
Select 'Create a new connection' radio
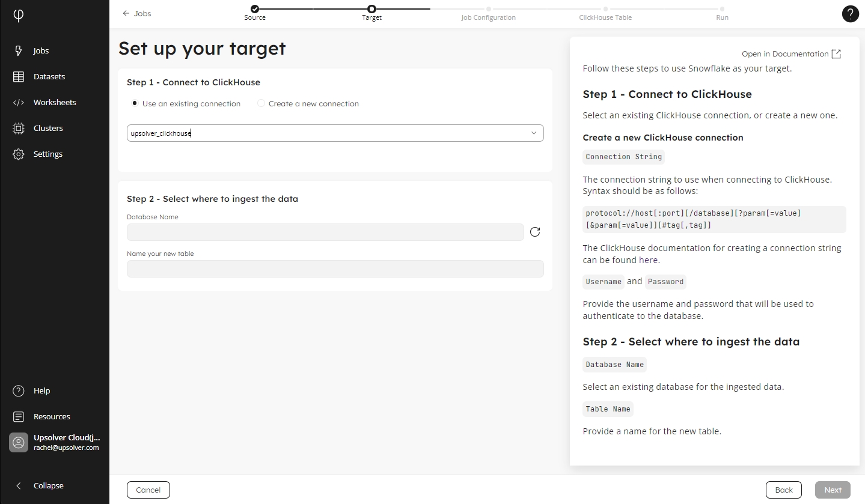coord(261,103)
